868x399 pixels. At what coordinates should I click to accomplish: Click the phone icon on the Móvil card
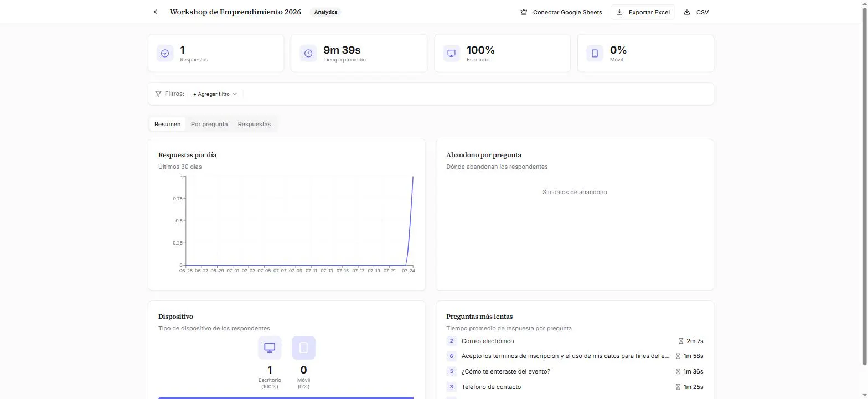[x=595, y=53]
